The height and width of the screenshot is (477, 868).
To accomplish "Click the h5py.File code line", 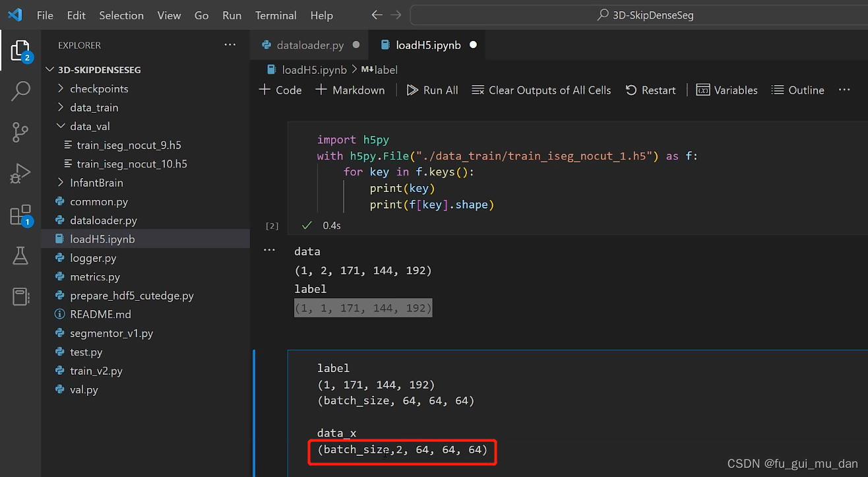I will [507, 156].
